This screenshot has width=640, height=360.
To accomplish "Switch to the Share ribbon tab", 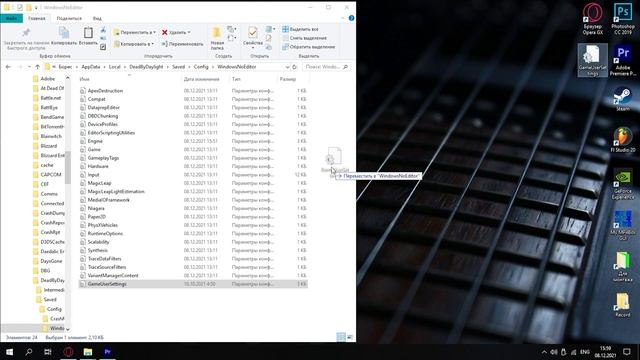I will point(69,18).
